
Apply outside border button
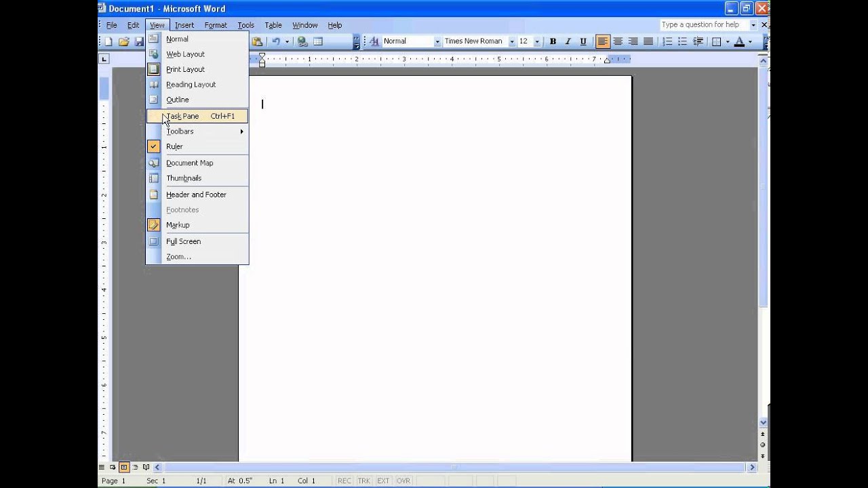point(716,41)
